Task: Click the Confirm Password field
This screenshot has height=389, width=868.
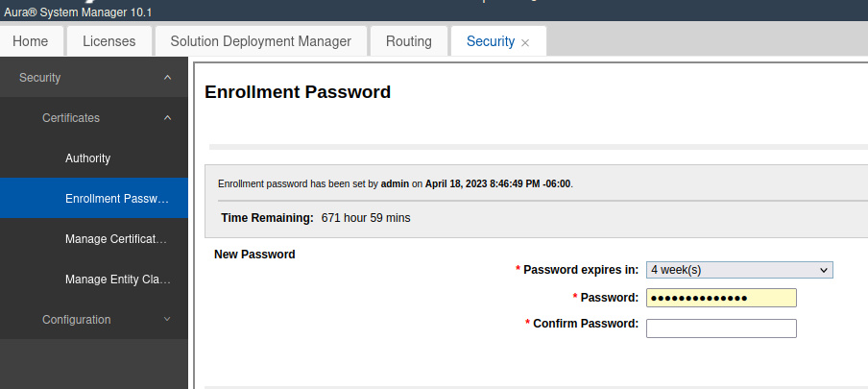Action: 721,328
